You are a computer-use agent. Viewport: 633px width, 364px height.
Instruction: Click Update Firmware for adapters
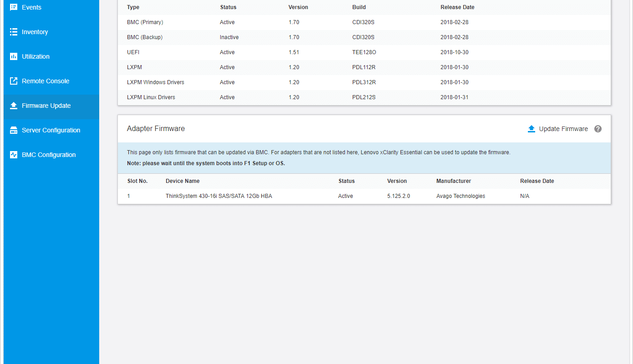563,129
